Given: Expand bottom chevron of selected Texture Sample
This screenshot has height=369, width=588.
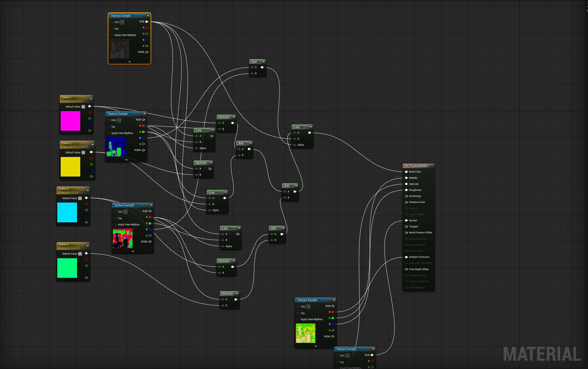Looking at the screenshot, I should point(129,62).
